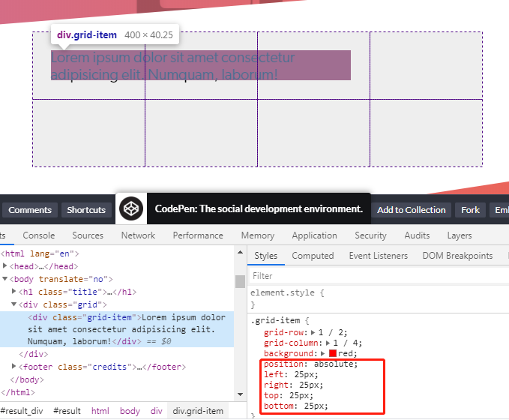Select the selected grid-item div node

[x=117, y=329]
